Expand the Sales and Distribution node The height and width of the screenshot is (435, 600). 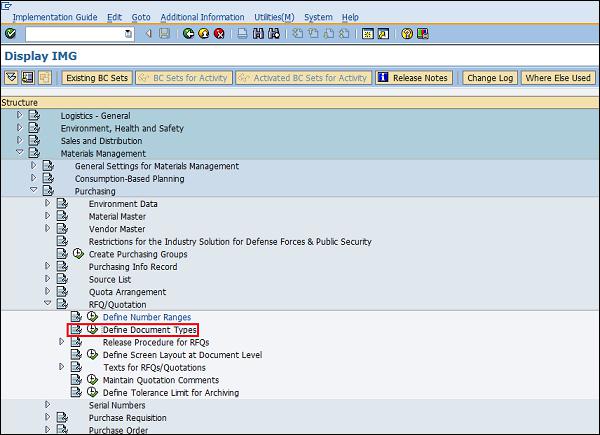click(x=19, y=141)
